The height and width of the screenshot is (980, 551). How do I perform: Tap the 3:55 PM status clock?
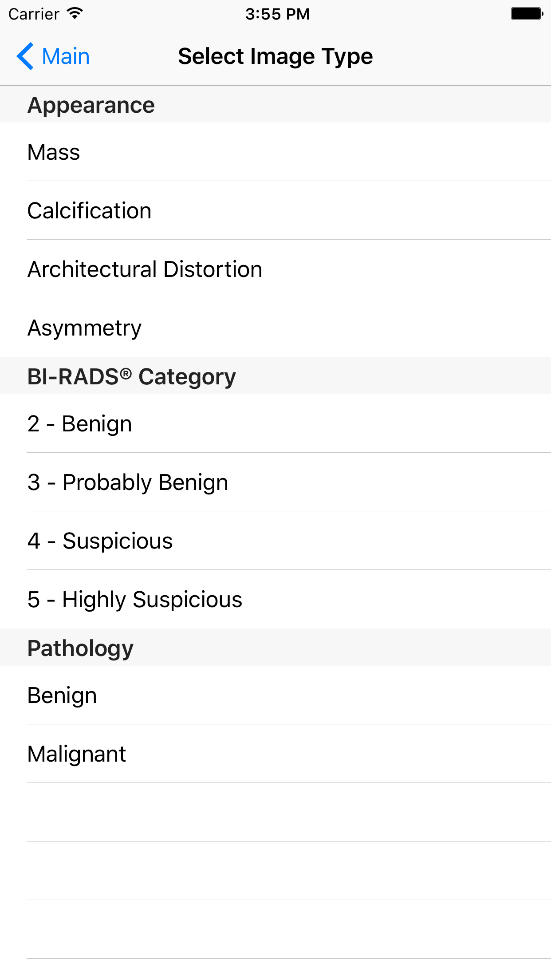coord(277,14)
